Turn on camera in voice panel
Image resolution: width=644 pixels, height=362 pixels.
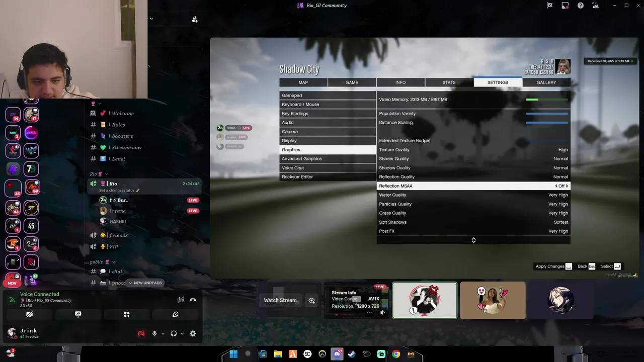click(29, 314)
